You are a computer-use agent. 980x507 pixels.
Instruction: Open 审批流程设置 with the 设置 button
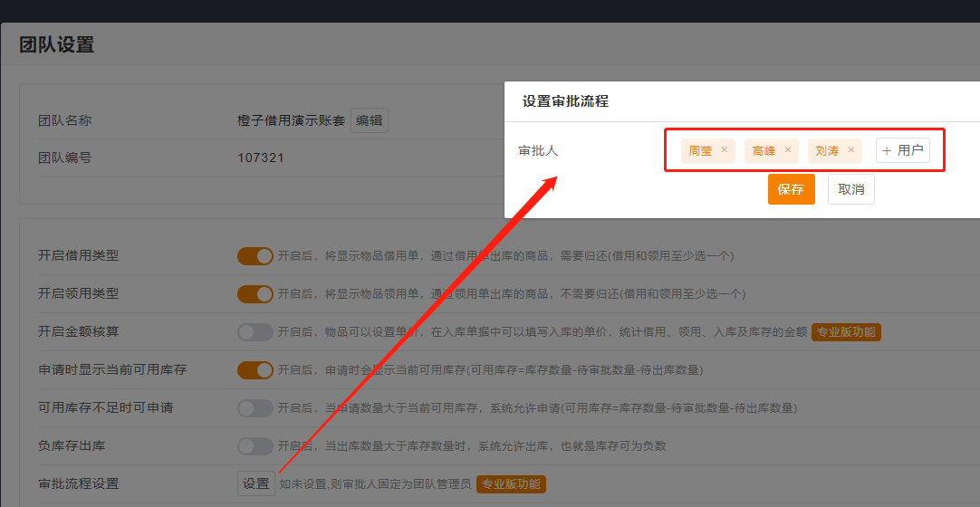[x=255, y=483]
